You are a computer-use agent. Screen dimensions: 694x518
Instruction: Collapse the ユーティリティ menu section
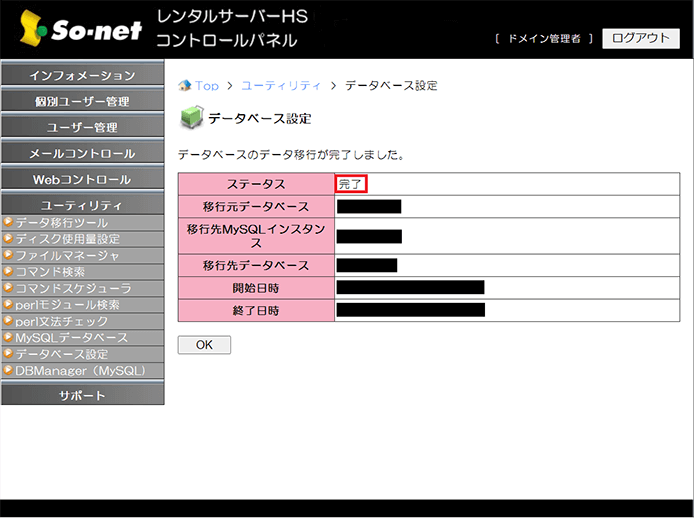click(82, 205)
